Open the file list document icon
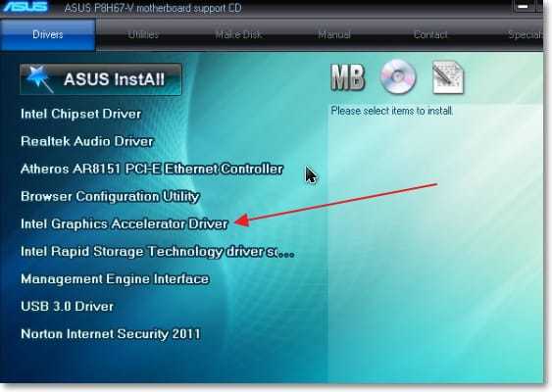Viewport: 552px width, 392px height. (448, 77)
